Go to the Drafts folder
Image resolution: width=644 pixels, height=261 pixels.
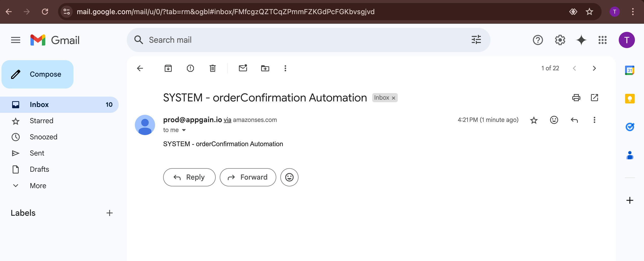pos(39,169)
